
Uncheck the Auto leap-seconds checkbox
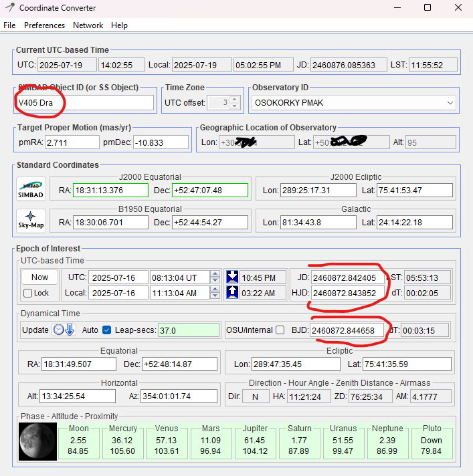(x=106, y=330)
